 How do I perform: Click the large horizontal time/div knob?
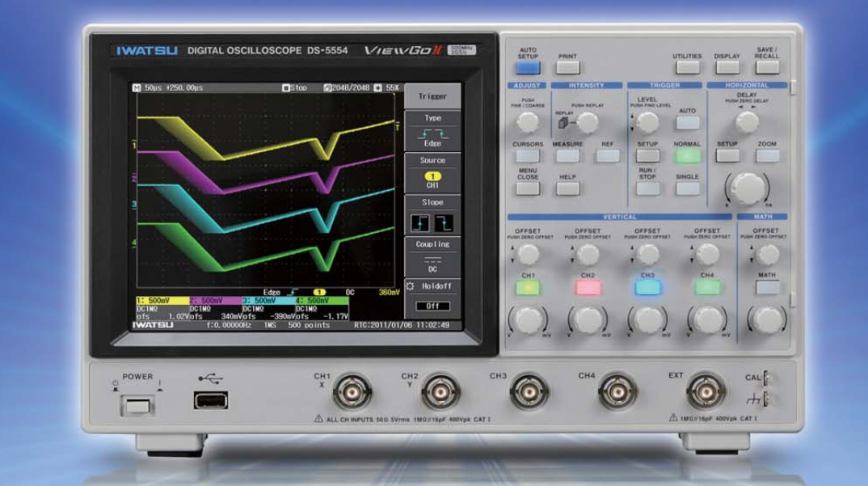[747, 188]
